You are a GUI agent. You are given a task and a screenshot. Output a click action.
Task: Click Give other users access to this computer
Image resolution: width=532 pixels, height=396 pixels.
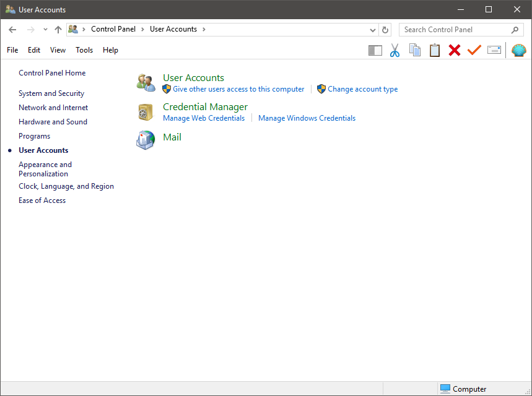pyautogui.click(x=238, y=89)
